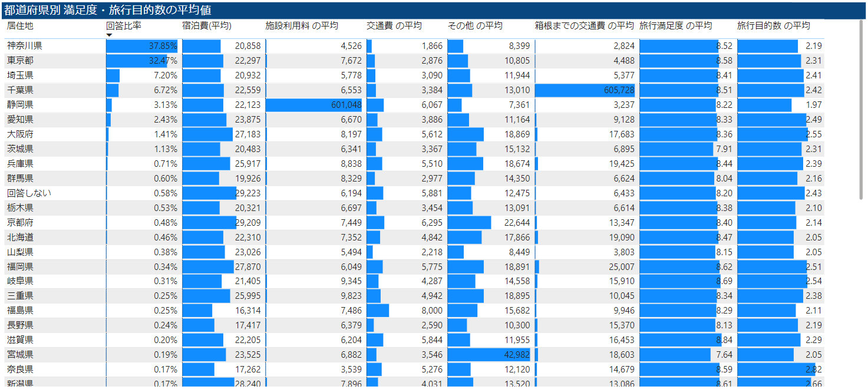Click the sort arrow under 回答比率 header

click(109, 35)
